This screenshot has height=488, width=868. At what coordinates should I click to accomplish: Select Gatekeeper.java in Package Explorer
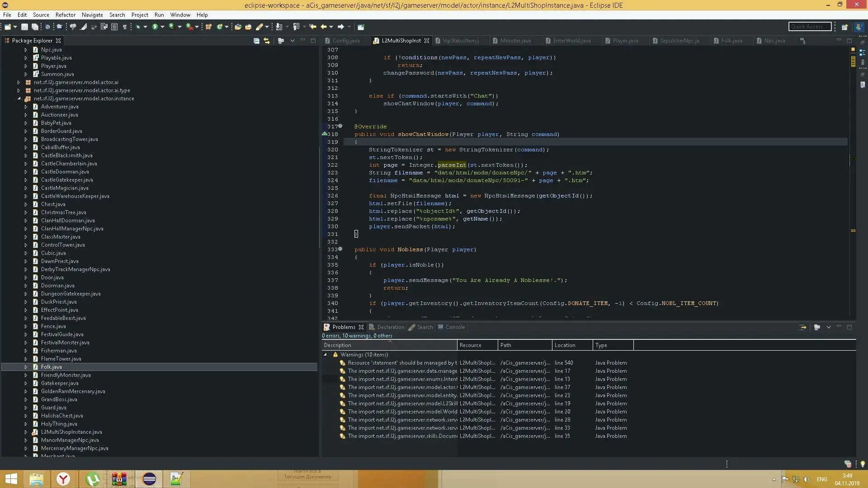[60, 383]
